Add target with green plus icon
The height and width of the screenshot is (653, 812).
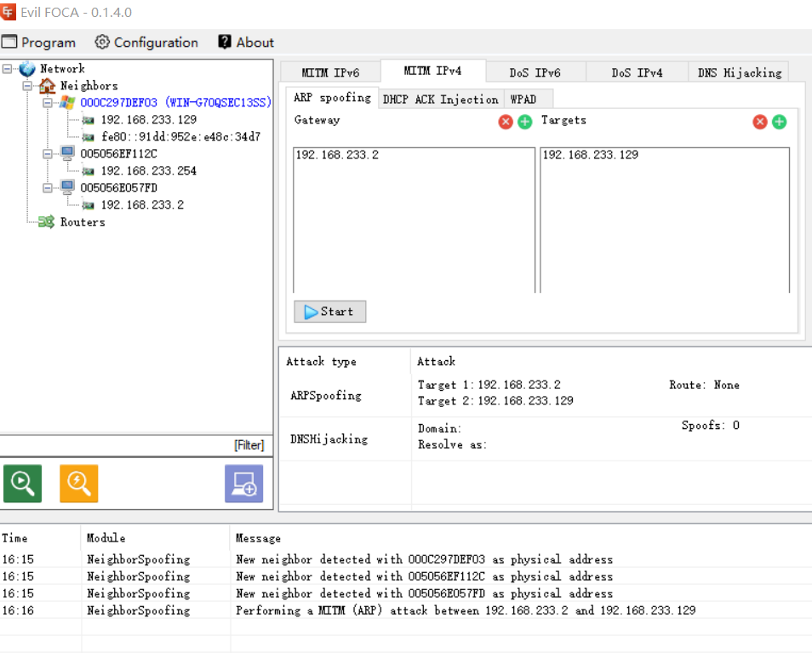780,122
